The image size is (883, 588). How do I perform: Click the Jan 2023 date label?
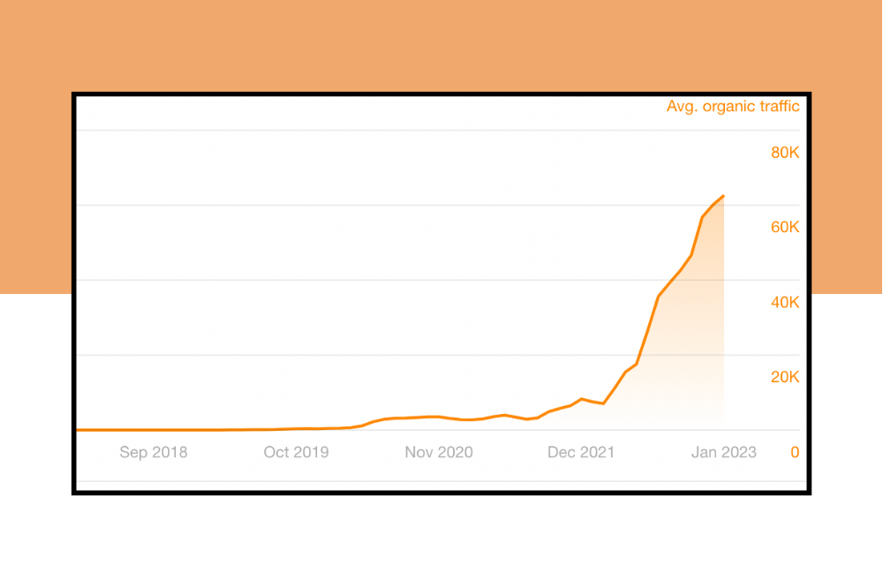724,452
